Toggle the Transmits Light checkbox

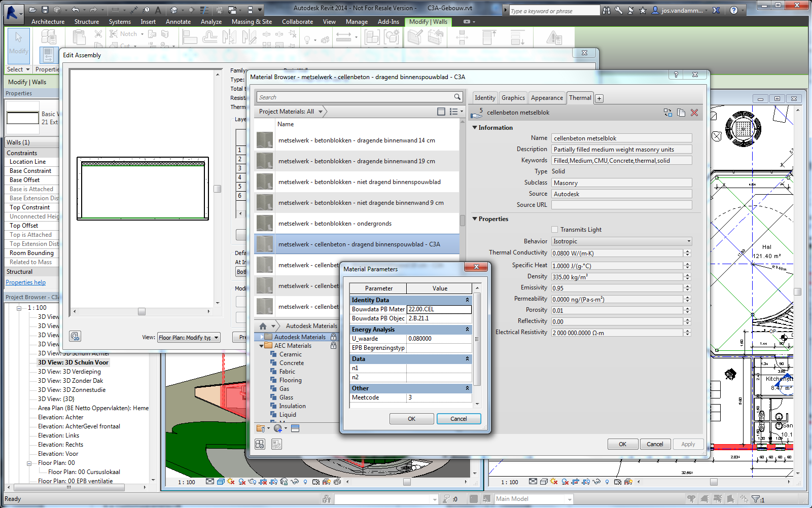pyautogui.click(x=554, y=230)
